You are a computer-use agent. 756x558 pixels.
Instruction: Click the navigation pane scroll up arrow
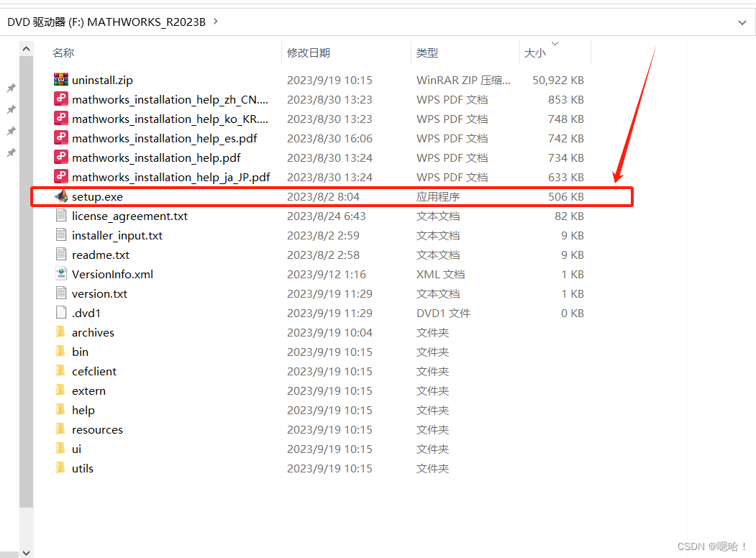27,49
